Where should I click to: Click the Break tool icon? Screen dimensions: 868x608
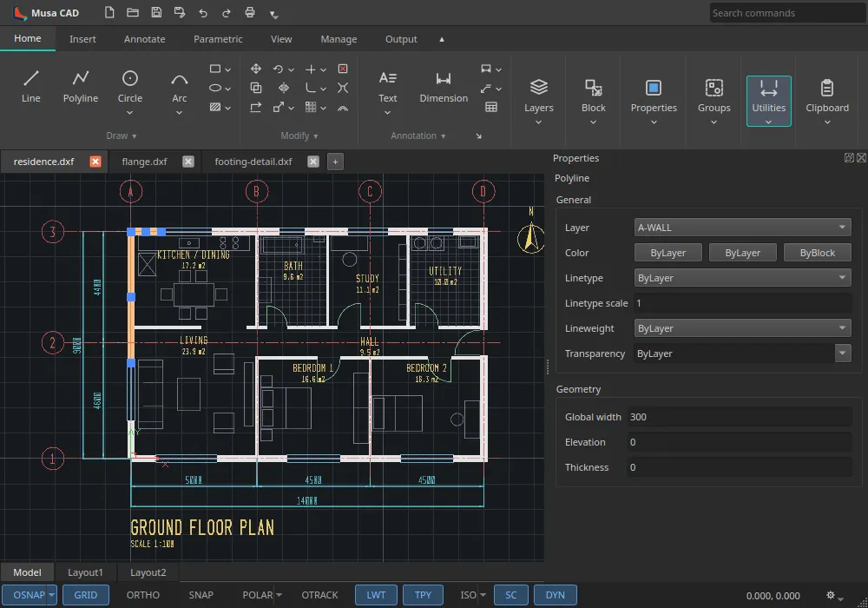343,88
